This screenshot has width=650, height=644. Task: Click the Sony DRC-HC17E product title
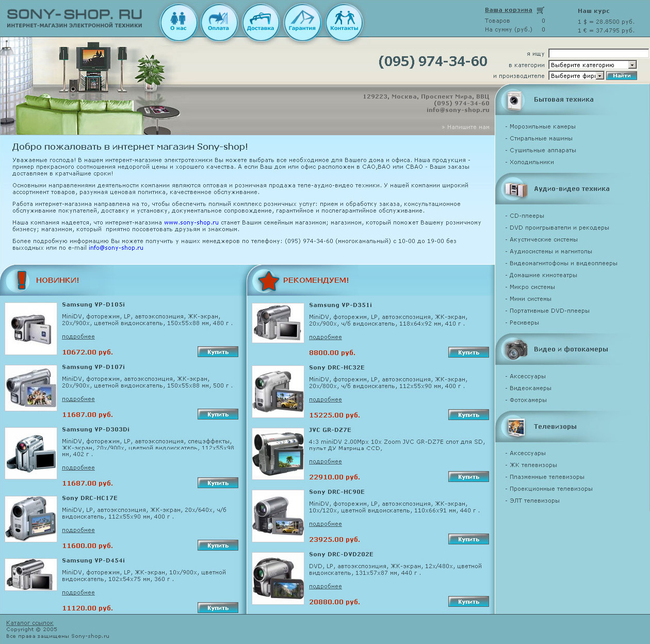pyautogui.click(x=90, y=498)
